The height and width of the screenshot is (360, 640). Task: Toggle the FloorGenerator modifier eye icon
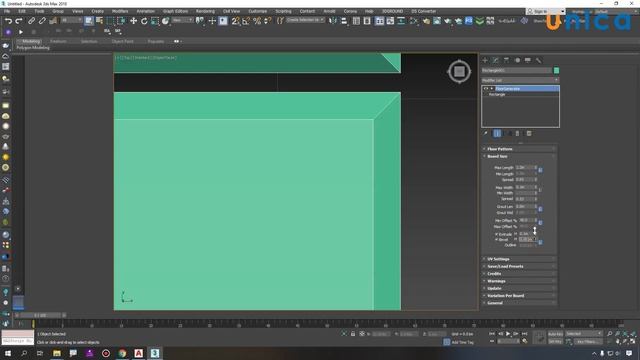click(486, 89)
